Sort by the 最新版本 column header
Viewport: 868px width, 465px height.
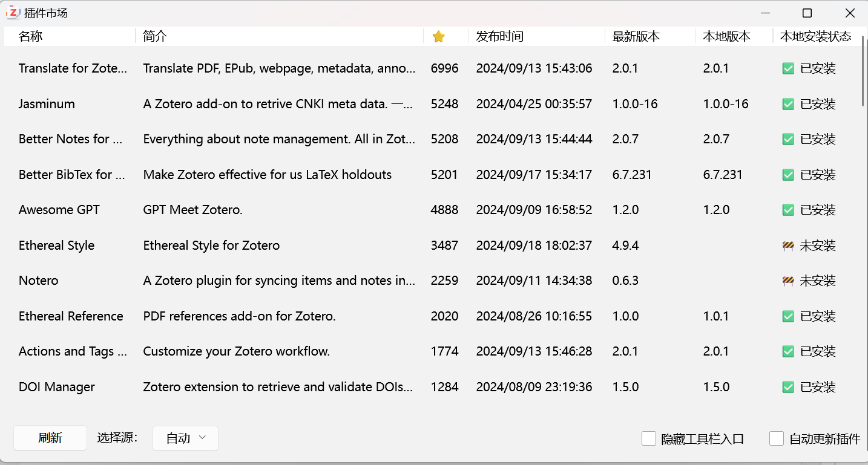636,37
